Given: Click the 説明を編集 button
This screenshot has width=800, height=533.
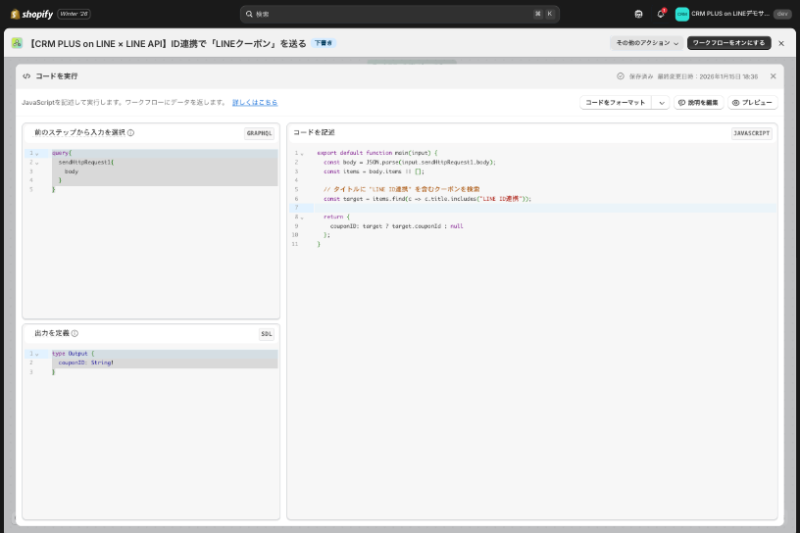Looking at the screenshot, I should [x=698, y=103].
